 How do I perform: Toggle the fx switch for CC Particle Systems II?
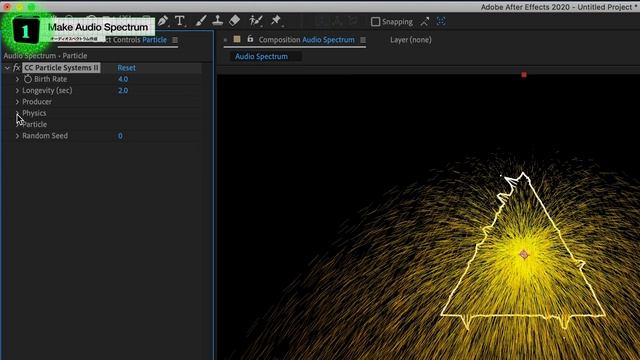(16, 68)
